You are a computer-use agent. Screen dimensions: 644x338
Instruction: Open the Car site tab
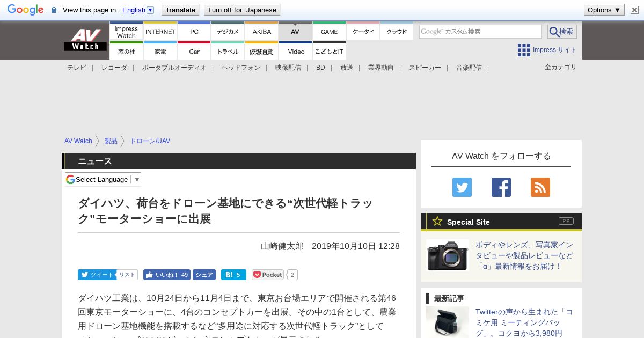[x=194, y=51]
